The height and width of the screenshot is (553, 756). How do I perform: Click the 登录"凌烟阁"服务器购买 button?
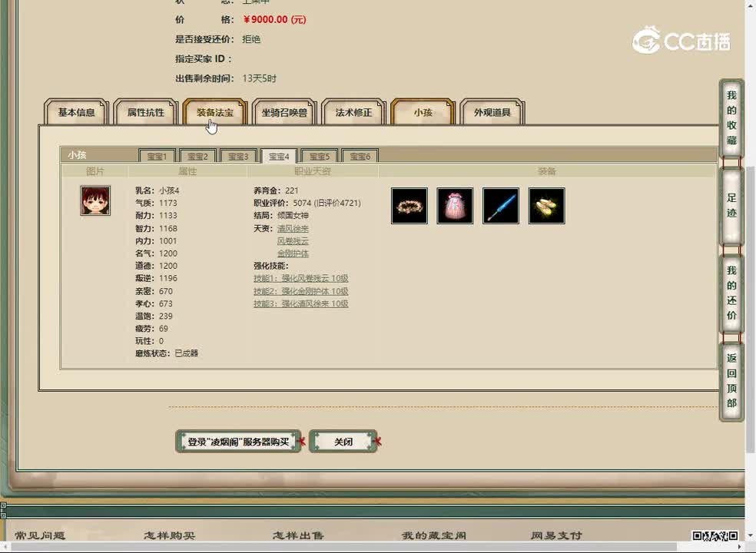238,442
